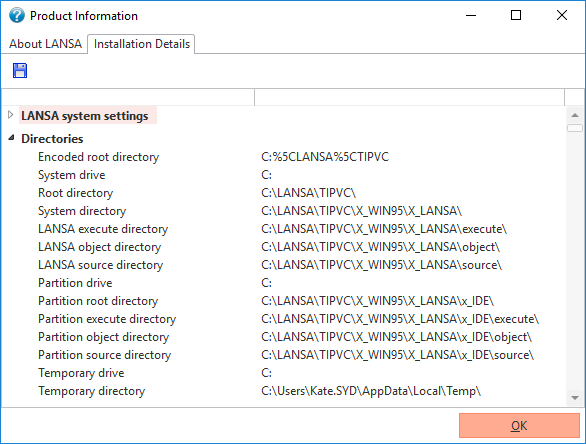Maximize the Product Information window
This screenshot has height=444, width=586.
point(516,15)
